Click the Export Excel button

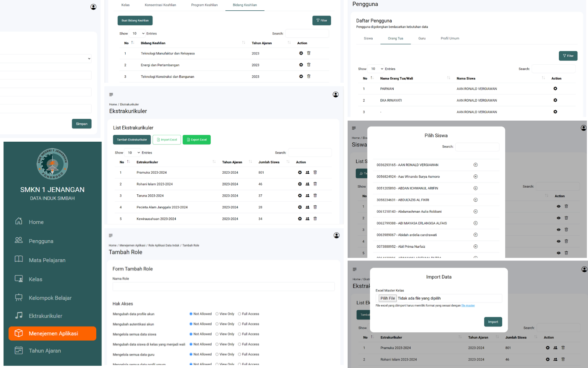pos(197,140)
